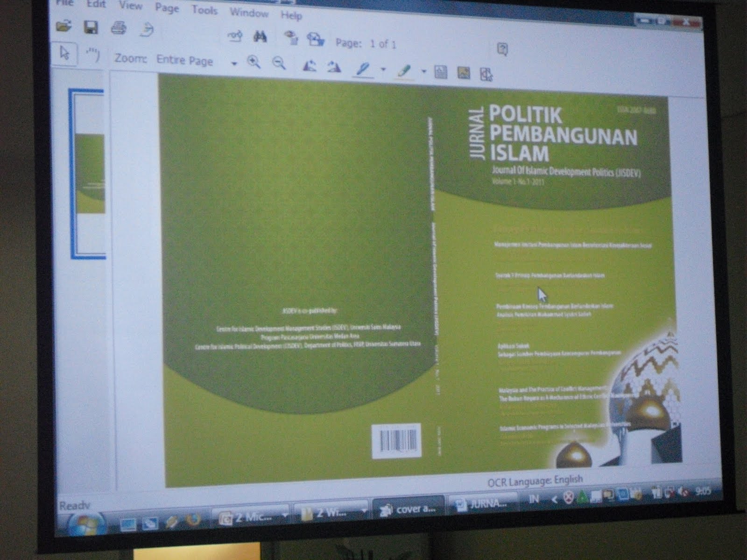Viewport: 747px width, 560px height.
Task: Click the back-cover barcode
Action: pyautogui.click(x=397, y=441)
